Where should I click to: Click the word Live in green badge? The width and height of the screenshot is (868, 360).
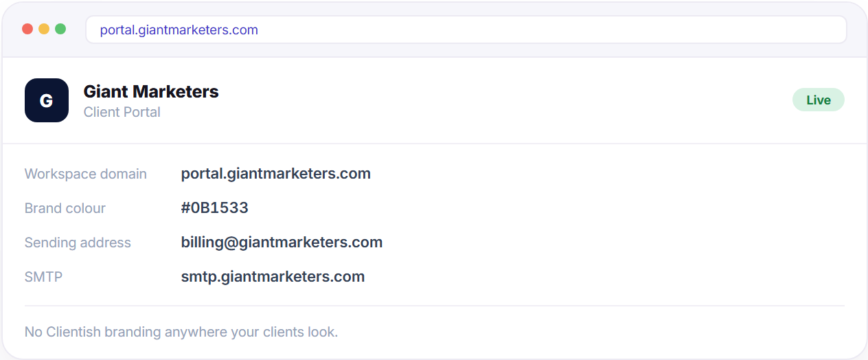[819, 100]
